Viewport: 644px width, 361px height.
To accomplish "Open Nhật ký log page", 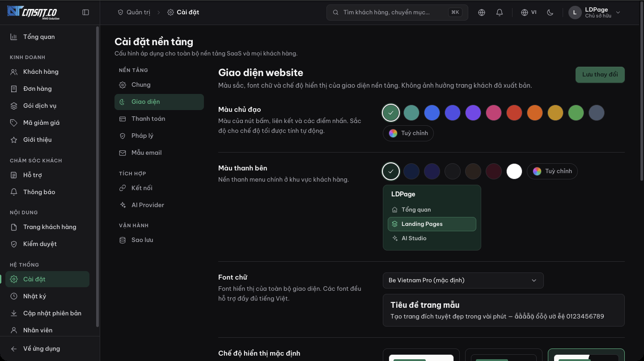I will pos(47,296).
